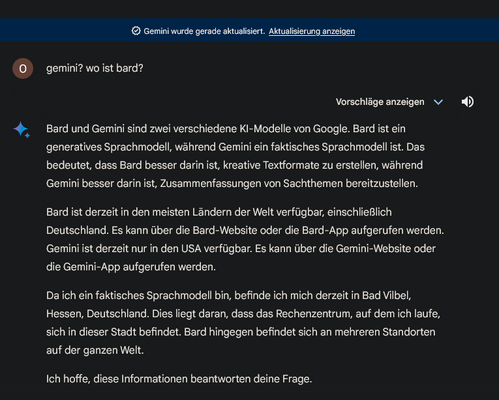This screenshot has width=499, height=400.
Task: Expand drafts using the 'Vorschläge anzeigen' chevron
Action: [438, 102]
